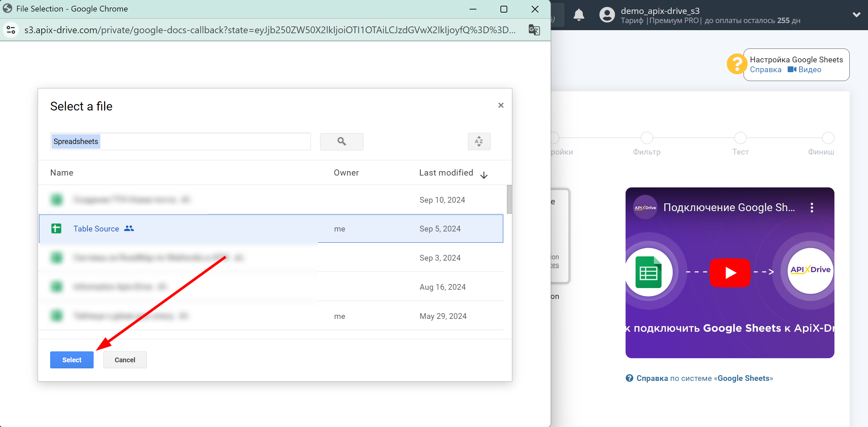The width and height of the screenshot is (868, 427).
Task: Click the search icon in file dialog
Action: (x=341, y=142)
